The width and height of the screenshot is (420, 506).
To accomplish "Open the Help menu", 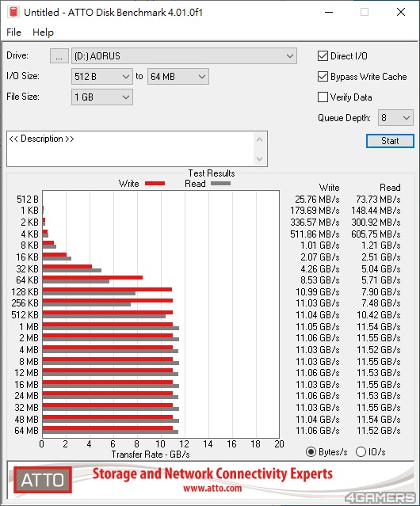I will [x=43, y=32].
